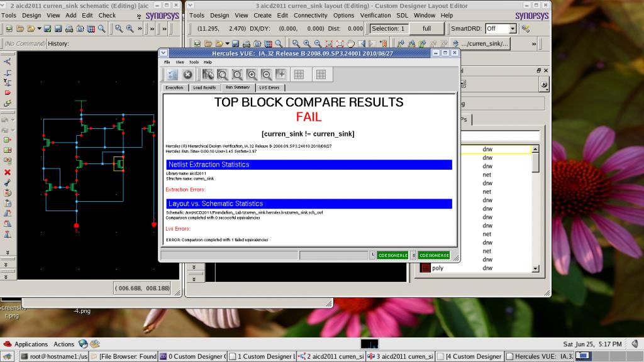Open the File menu in Hercules VUE

pos(167,62)
